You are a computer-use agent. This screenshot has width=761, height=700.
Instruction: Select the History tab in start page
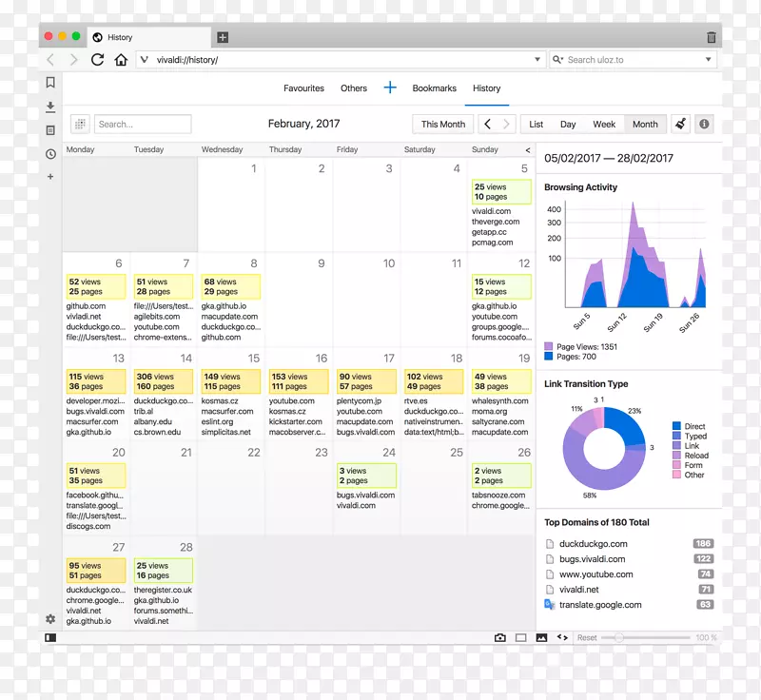[x=487, y=88]
